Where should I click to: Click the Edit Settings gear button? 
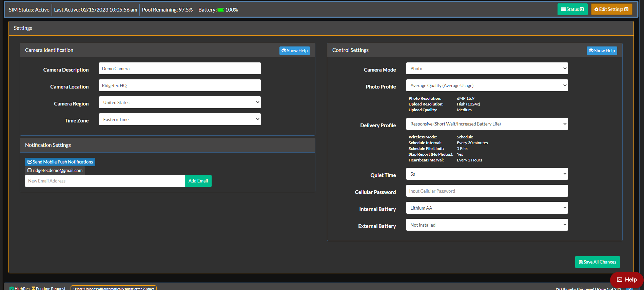611,9
